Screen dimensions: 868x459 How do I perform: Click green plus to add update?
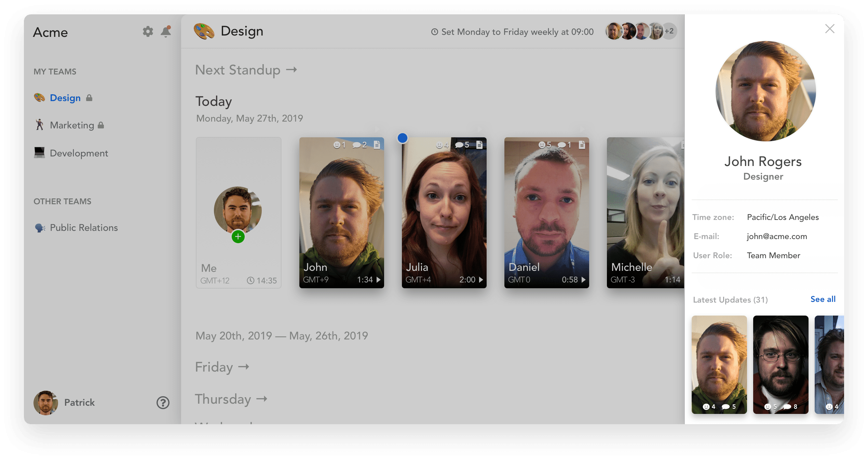[238, 237]
